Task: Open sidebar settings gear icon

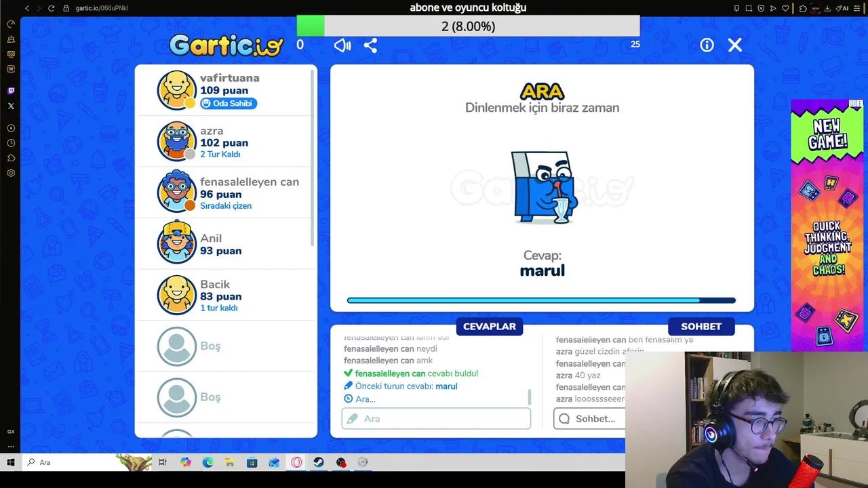Action: coord(11,173)
